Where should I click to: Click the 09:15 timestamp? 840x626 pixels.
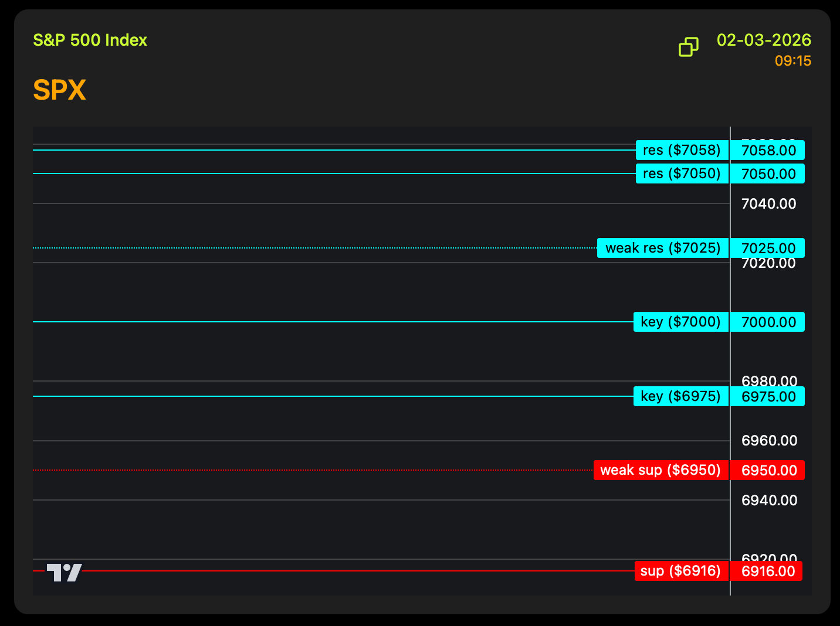coord(792,61)
